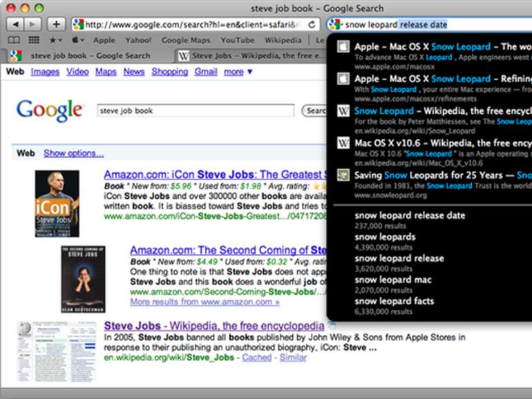This screenshot has height=399, width=532.
Task: Open Second Coming of Steve Jobs cover thumbnail
Action: 83,280
